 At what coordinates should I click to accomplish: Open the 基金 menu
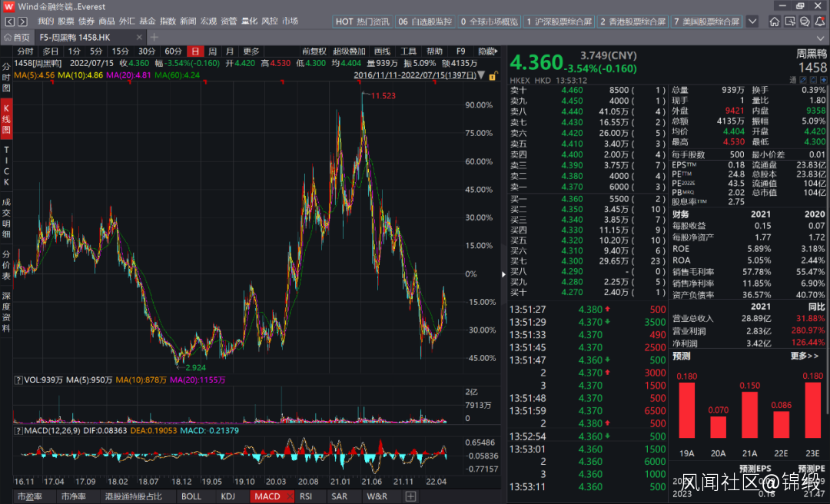[148, 22]
